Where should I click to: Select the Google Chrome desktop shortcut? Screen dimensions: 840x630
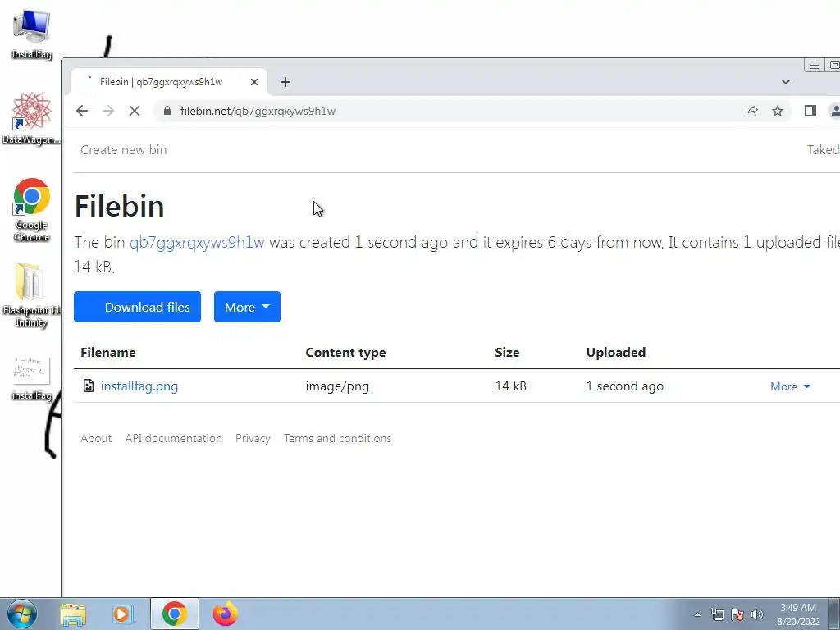pyautogui.click(x=32, y=209)
